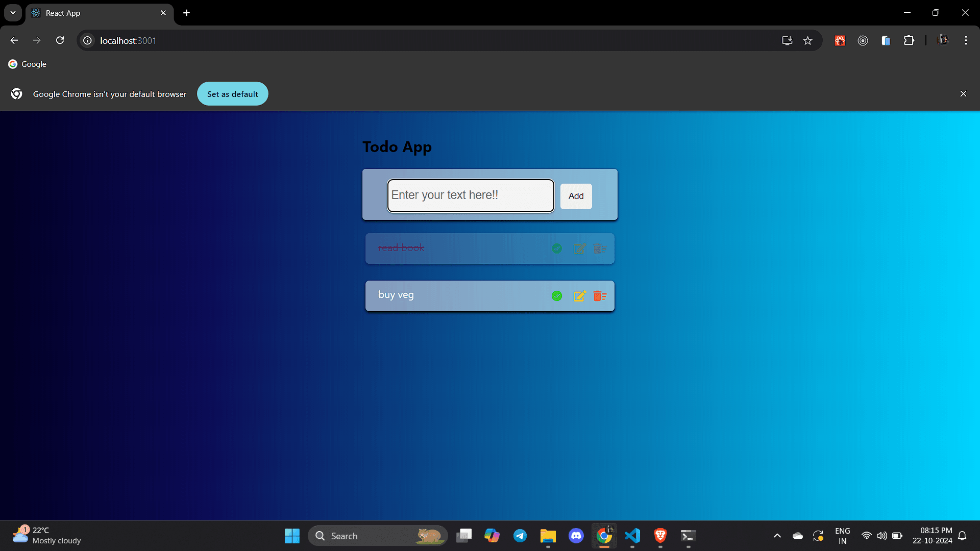The width and height of the screenshot is (980, 551).
Task: Focus the 'Enter your text here!!' input
Action: pos(471,195)
